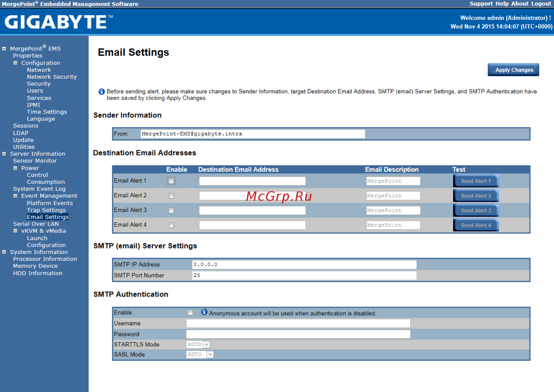This screenshot has width=554, height=392.
Task: Click Email Alert 1 description field
Action: pyautogui.click(x=393, y=181)
